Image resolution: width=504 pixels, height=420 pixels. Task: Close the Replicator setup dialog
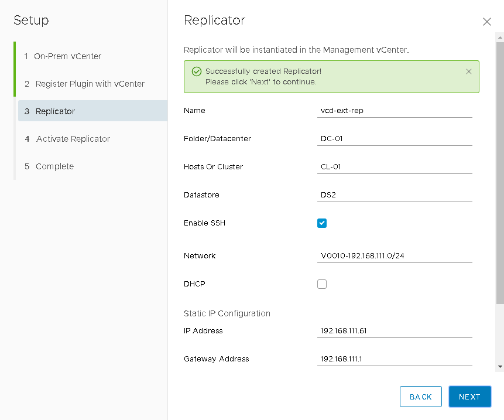point(486,22)
